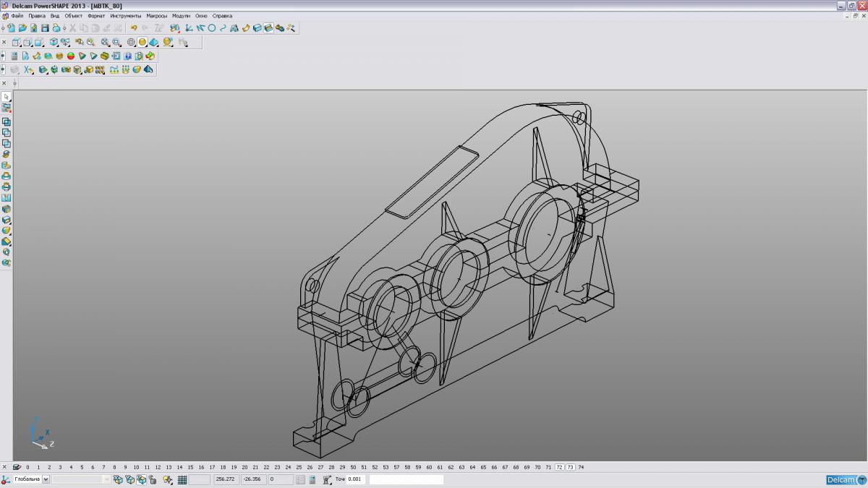Open the Правка menu
The image size is (868, 488).
pos(37,15)
